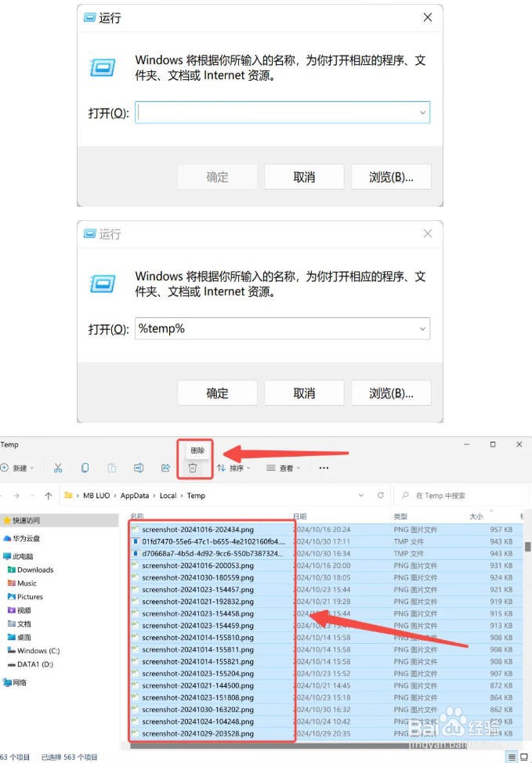Click the Share icon in the Explorer toolbar
This screenshot has height=763, width=532.
coord(165,468)
